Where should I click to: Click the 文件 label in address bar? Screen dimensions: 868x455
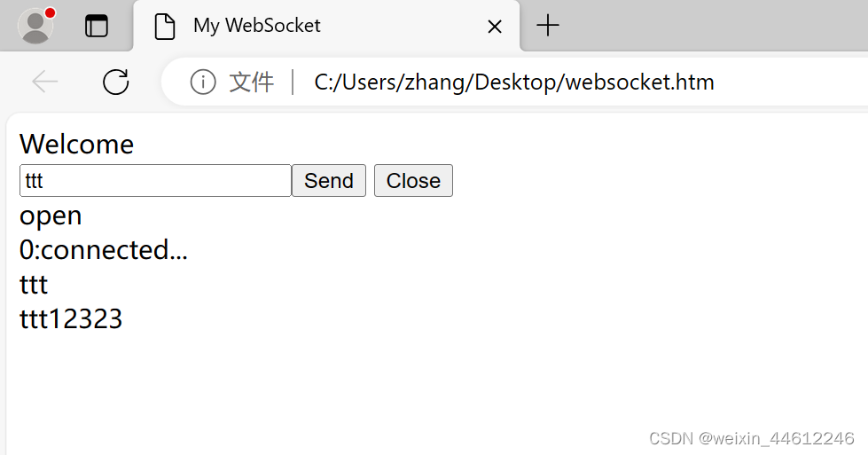[251, 82]
